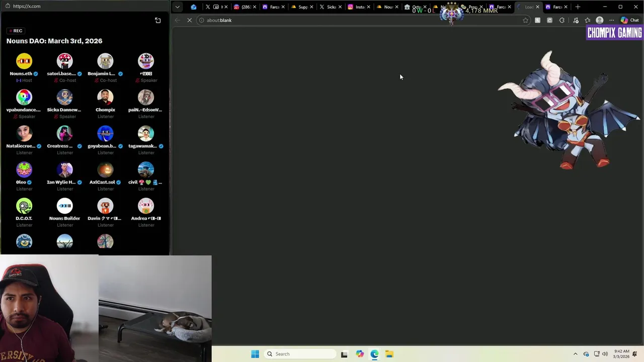Click the Nouns DAO: March 3rd, 2026 title
The image size is (644, 362).
[x=54, y=41]
